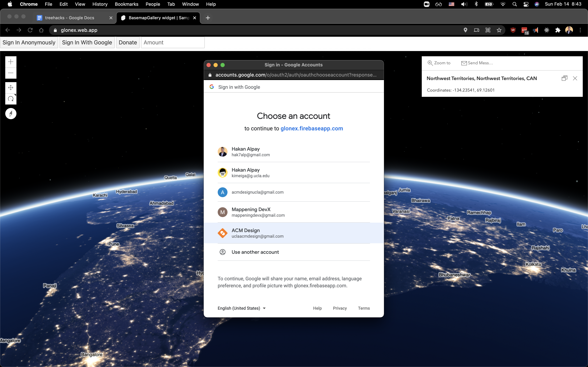Bookmark page with star icon
The image size is (588, 367).
(x=499, y=30)
